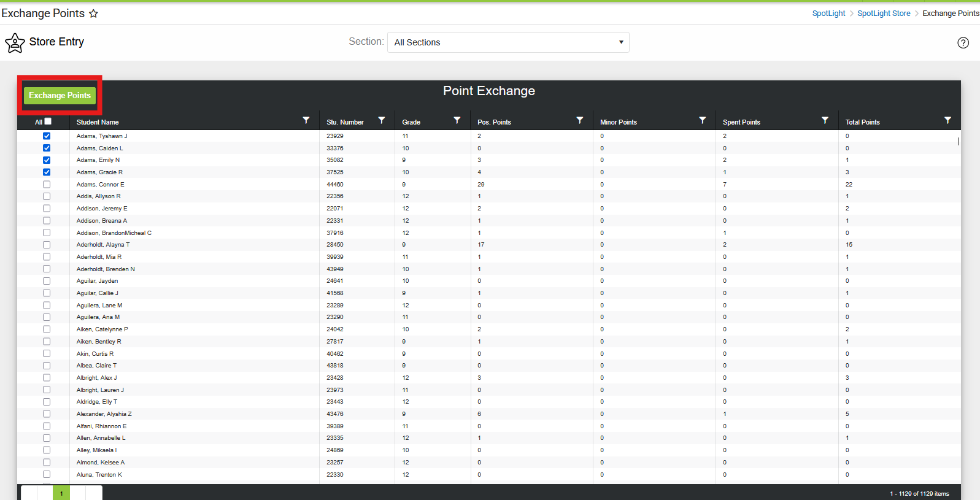The height and width of the screenshot is (500, 980).
Task: Tick the checkbox for Aguilar, Jayden
Action: 47,281
